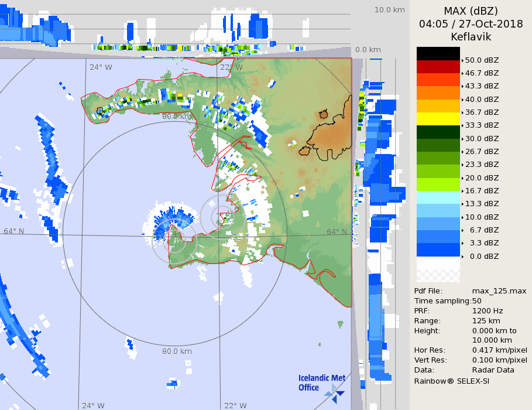This screenshot has height=410, width=532.
Task: Pick the darkest green legend swatch
Action: [x=438, y=132]
